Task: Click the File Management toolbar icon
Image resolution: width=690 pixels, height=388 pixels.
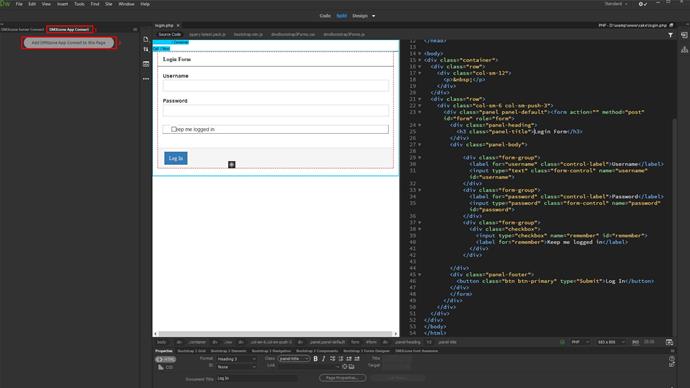Action: coord(146,49)
